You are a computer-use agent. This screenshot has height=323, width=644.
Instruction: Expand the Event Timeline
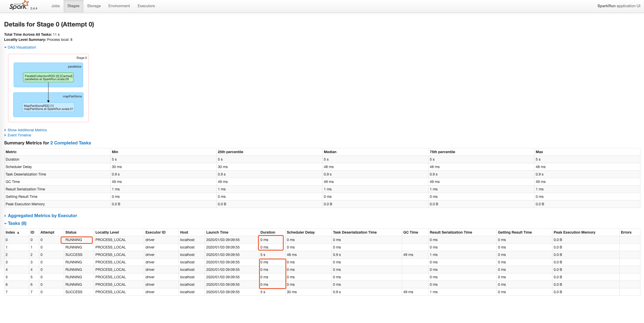click(x=19, y=135)
